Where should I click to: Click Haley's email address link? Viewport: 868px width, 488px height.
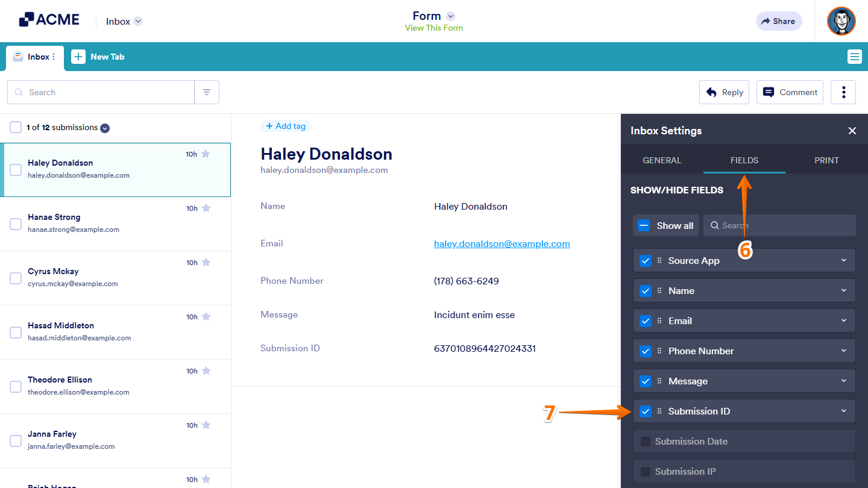502,243
